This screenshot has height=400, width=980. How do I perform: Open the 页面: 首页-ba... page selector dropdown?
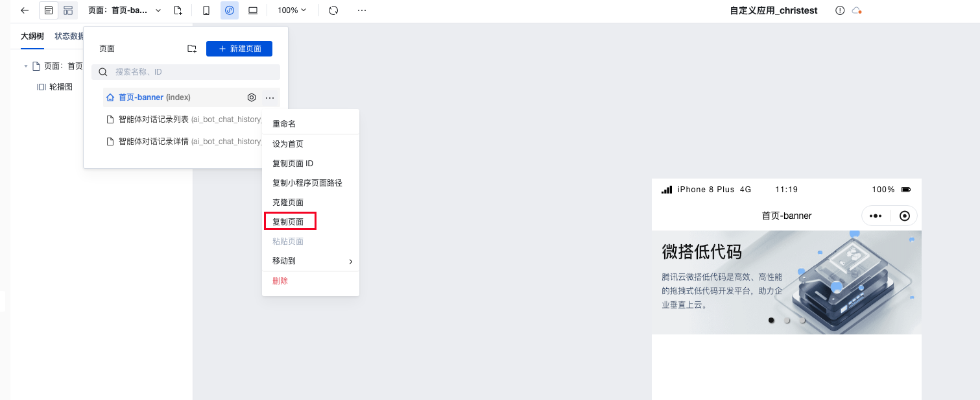click(125, 10)
